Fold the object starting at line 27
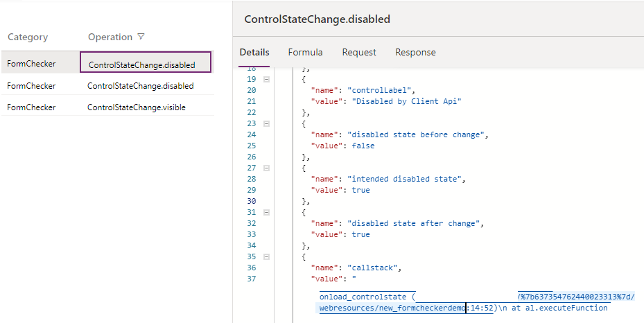This screenshot has height=323, width=644. coord(266,168)
